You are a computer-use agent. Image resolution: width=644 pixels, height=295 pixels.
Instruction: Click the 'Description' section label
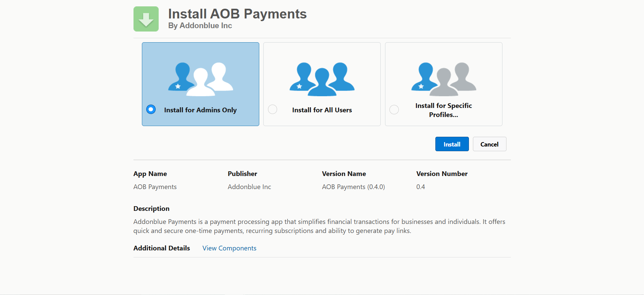[x=151, y=209]
